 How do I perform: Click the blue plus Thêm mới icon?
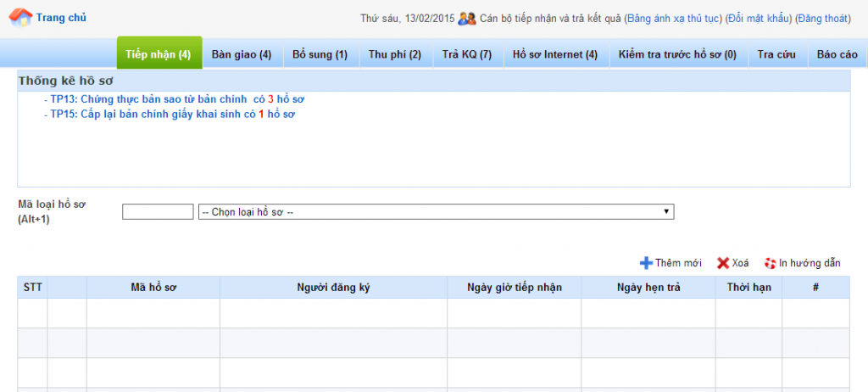(x=646, y=263)
